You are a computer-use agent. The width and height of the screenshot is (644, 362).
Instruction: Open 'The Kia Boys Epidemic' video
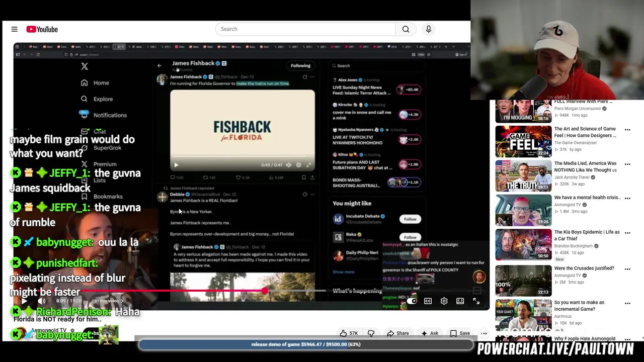[587, 235]
